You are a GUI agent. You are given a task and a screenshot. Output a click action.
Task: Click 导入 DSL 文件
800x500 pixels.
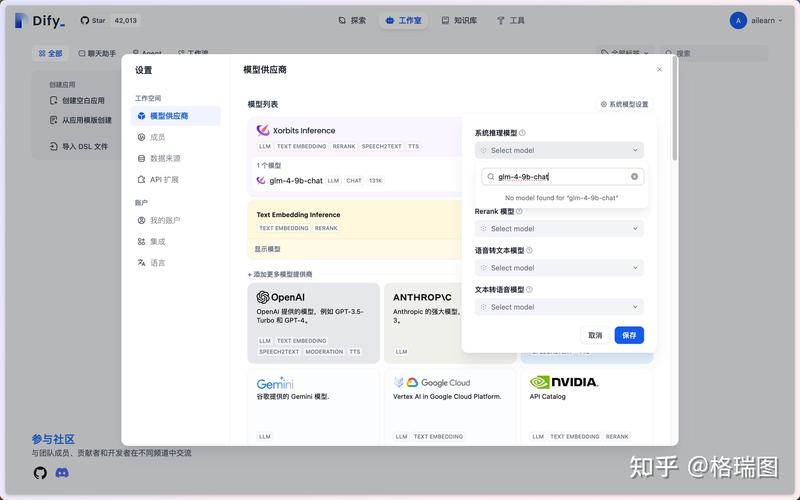pyautogui.click(x=79, y=146)
